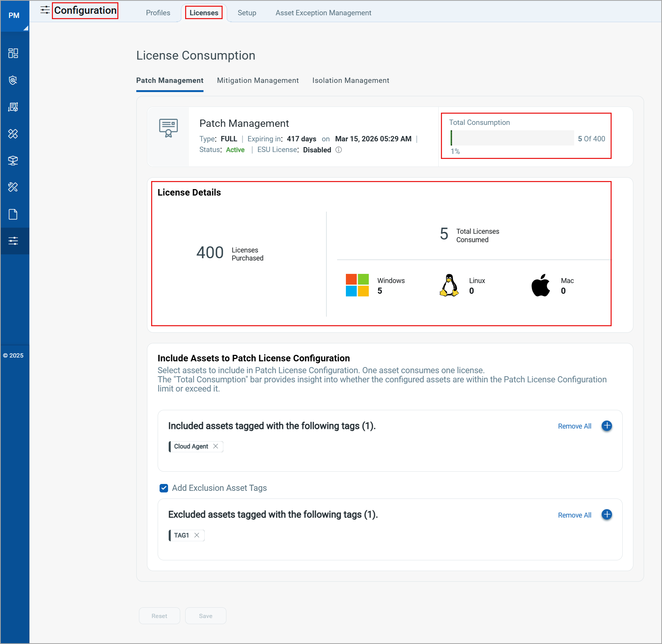Select the shield search sidebar icon

click(13, 80)
